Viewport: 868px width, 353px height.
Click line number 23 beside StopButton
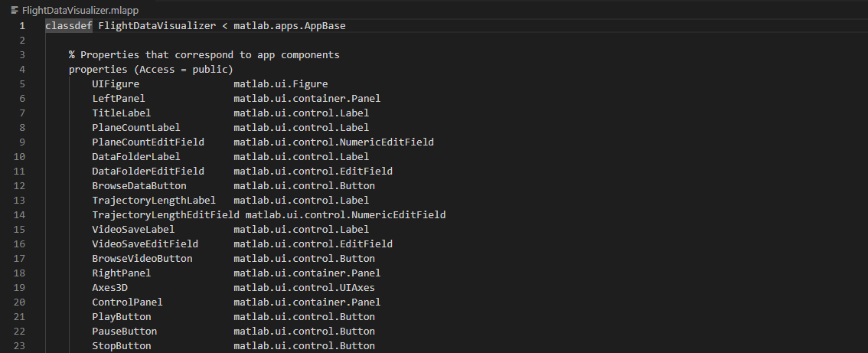point(19,346)
